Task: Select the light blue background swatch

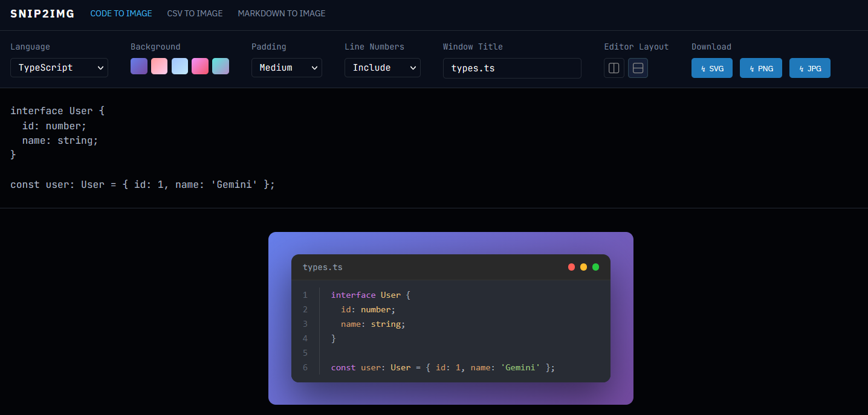Action: point(180,66)
